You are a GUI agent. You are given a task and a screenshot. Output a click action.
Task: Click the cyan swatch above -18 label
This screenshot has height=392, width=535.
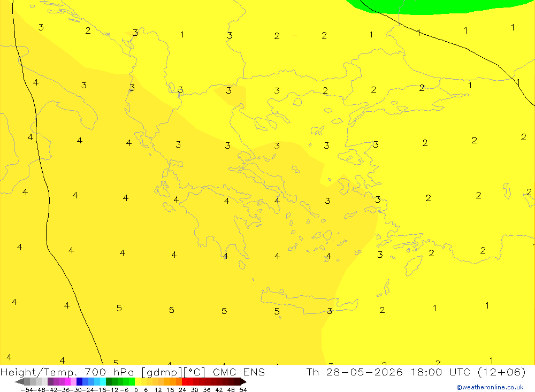(x=103, y=381)
